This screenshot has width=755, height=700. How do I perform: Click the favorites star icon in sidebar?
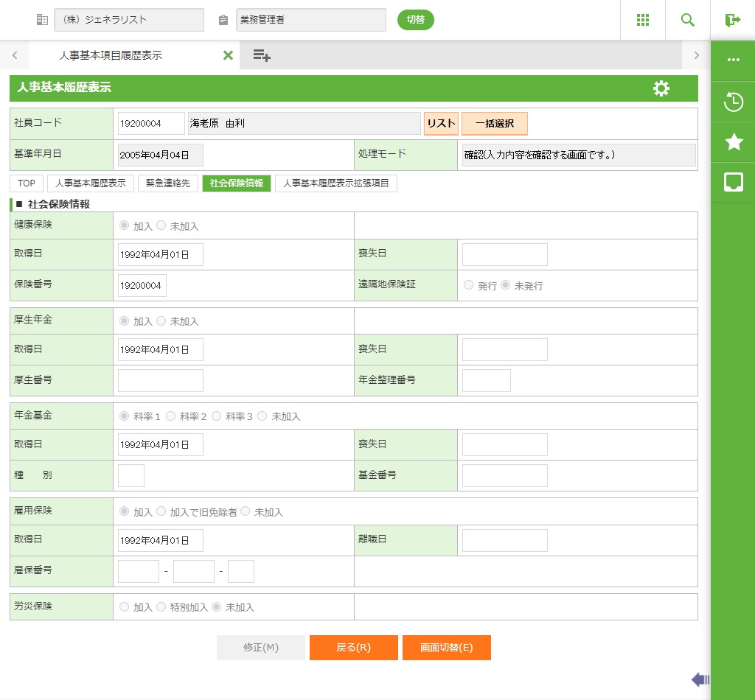733,142
